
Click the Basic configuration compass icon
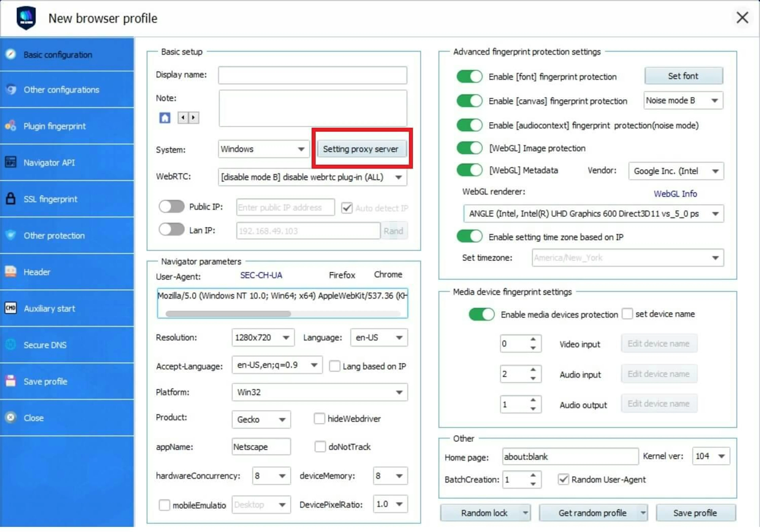[x=11, y=54]
